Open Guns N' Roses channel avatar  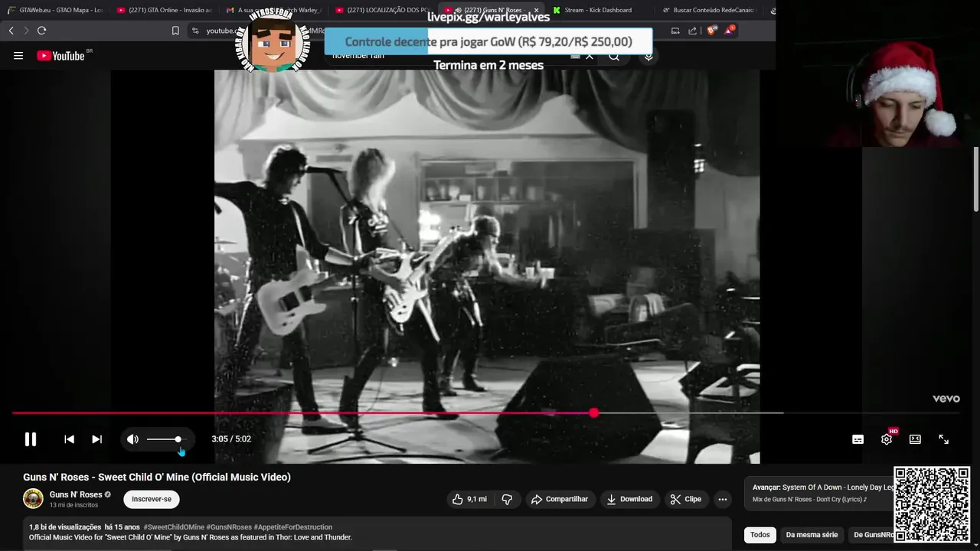coord(33,498)
